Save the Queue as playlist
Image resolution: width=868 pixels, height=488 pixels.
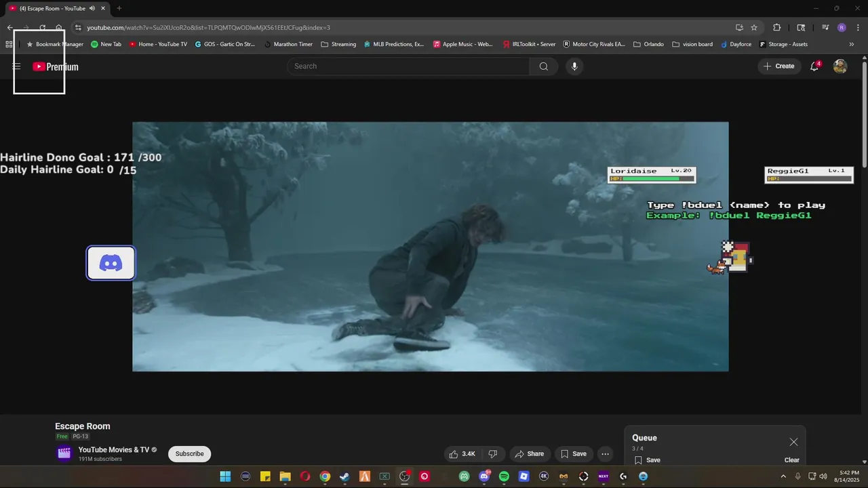coord(648,460)
